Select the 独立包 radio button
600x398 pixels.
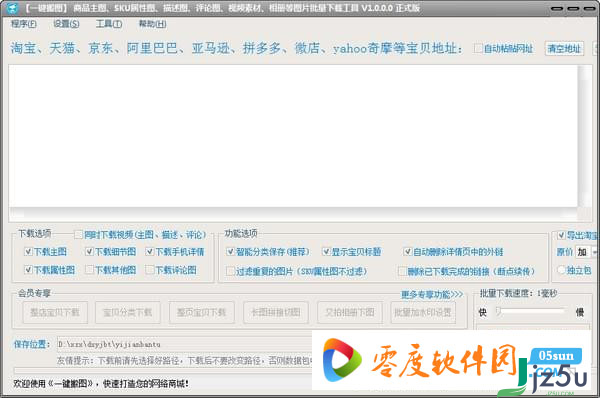(561, 270)
